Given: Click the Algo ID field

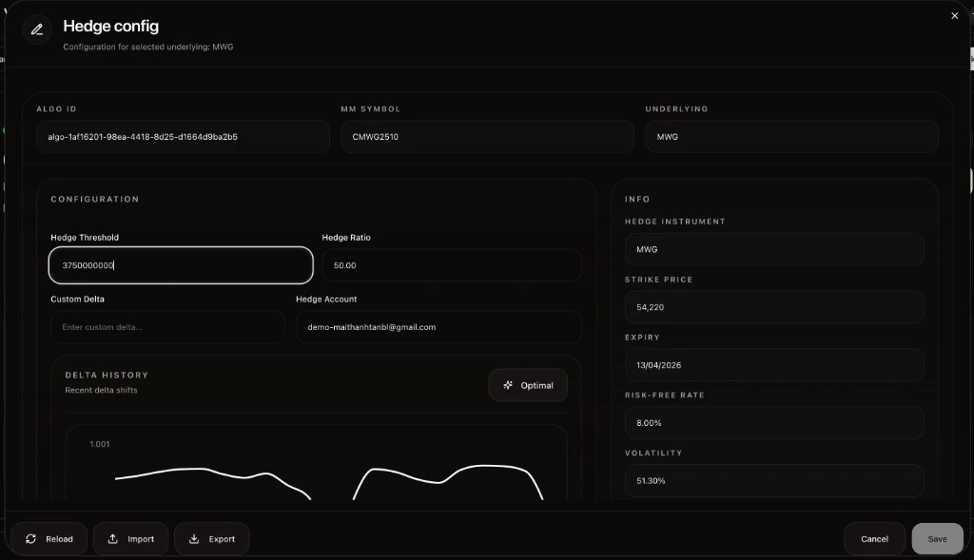Looking at the screenshot, I should coord(183,137).
